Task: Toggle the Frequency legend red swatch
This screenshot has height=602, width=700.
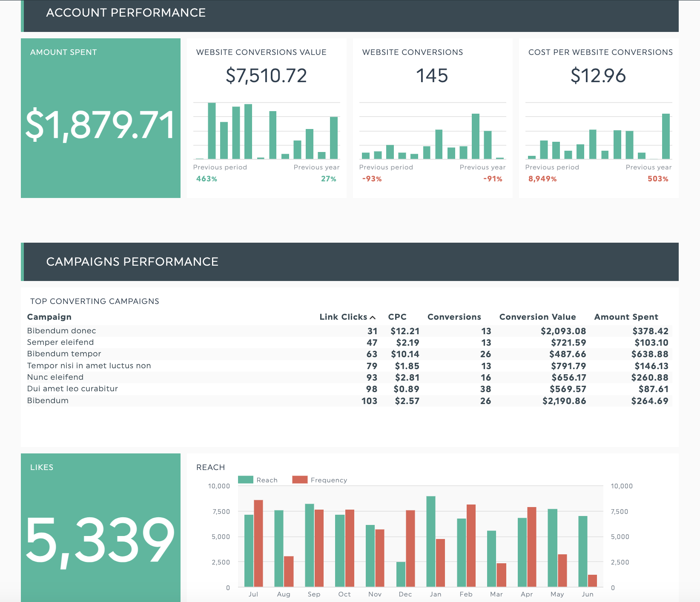Action: point(300,480)
